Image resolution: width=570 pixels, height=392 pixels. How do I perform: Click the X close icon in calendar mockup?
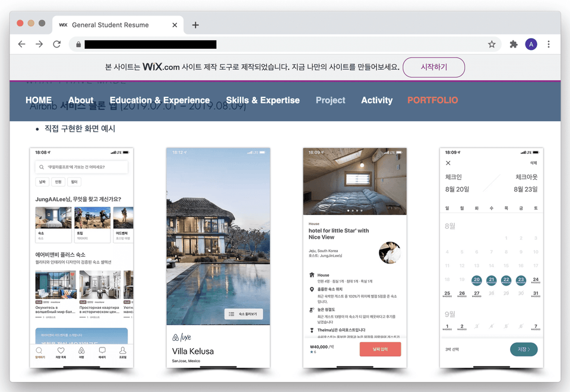click(x=448, y=163)
